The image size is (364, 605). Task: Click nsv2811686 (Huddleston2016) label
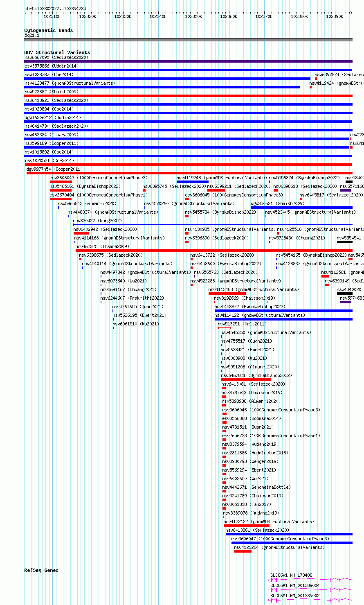[x=255, y=453]
